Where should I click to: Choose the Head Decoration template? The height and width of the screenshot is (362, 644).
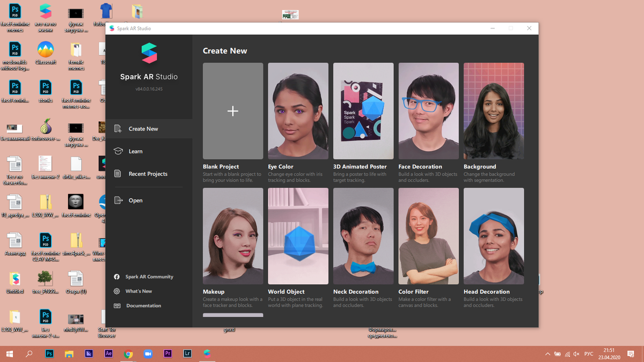pos(494,236)
